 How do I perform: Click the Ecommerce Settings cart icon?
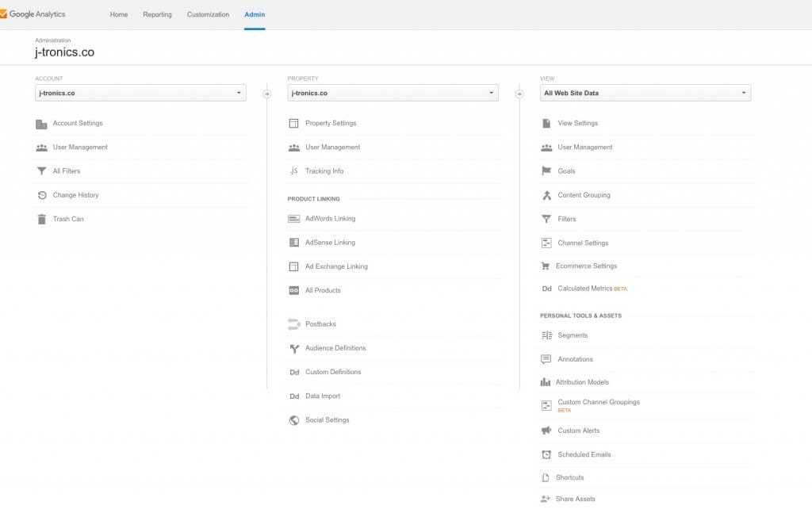pos(545,266)
